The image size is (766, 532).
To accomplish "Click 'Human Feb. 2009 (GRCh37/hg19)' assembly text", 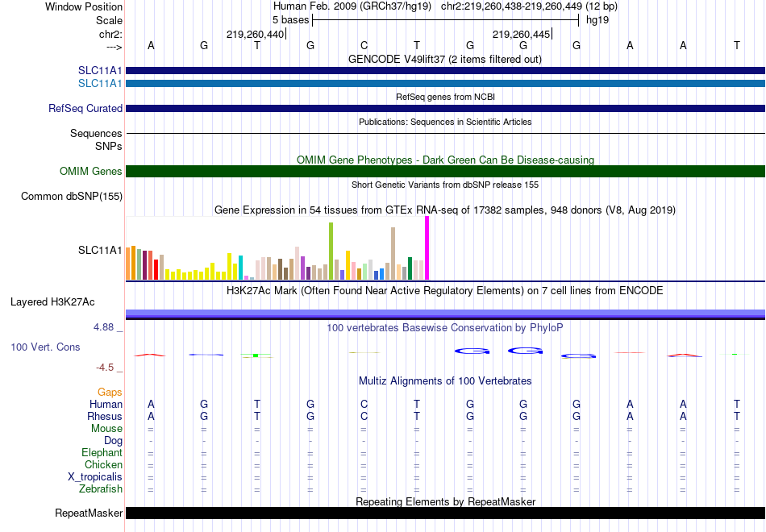I will click(x=352, y=6).
